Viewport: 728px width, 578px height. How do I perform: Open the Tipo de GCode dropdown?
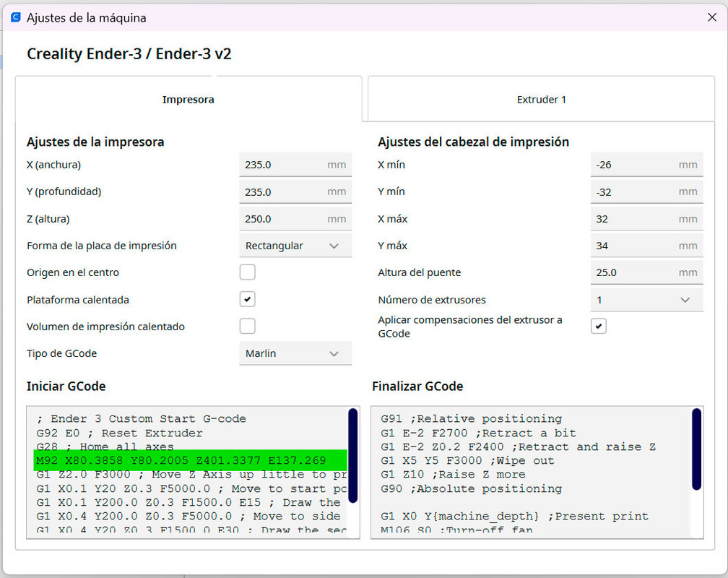(295, 353)
